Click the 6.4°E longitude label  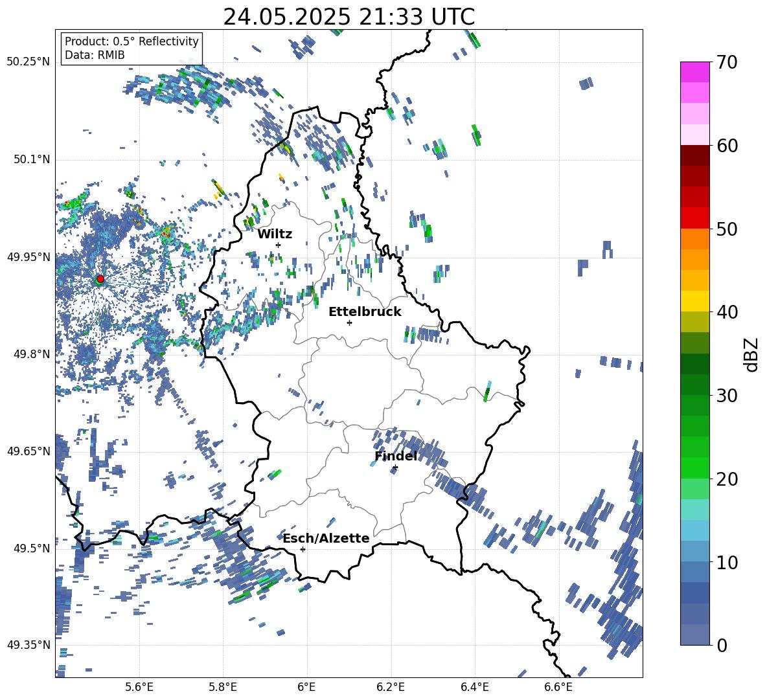pyautogui.click(x=474, y=688)
